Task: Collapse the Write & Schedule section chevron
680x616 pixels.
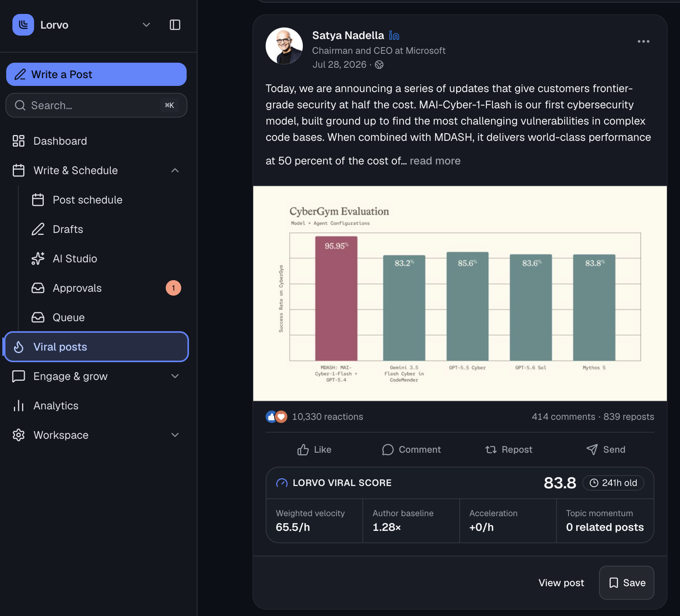Action: (x=175, y=170)
